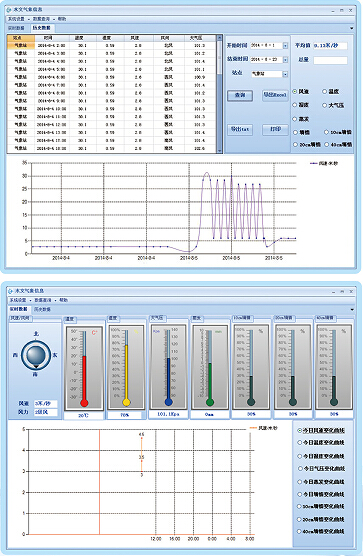The image size is (363, 556).
Task: Click the 40cm soil moisture gauge
Action: click(x=334, y=366)
